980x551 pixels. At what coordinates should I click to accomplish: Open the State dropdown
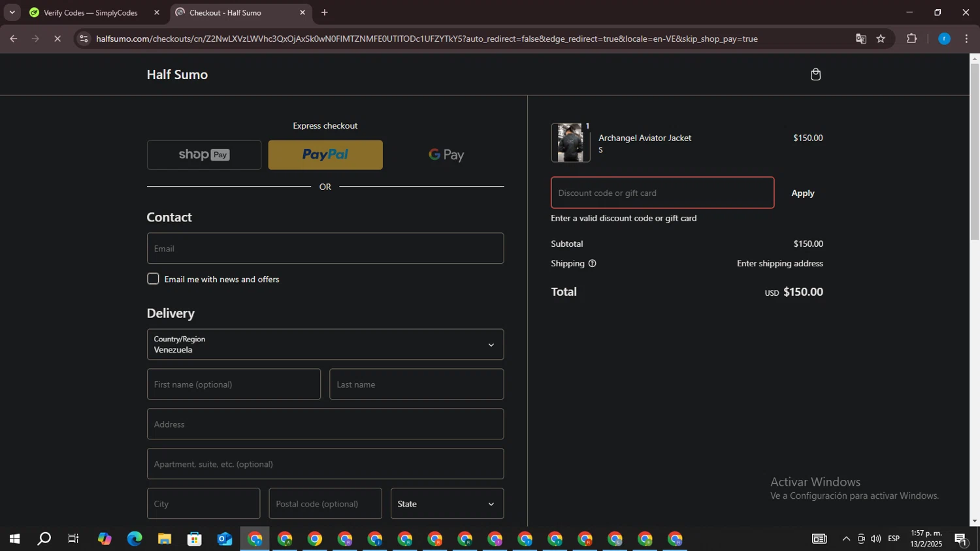tap(447, 503)
